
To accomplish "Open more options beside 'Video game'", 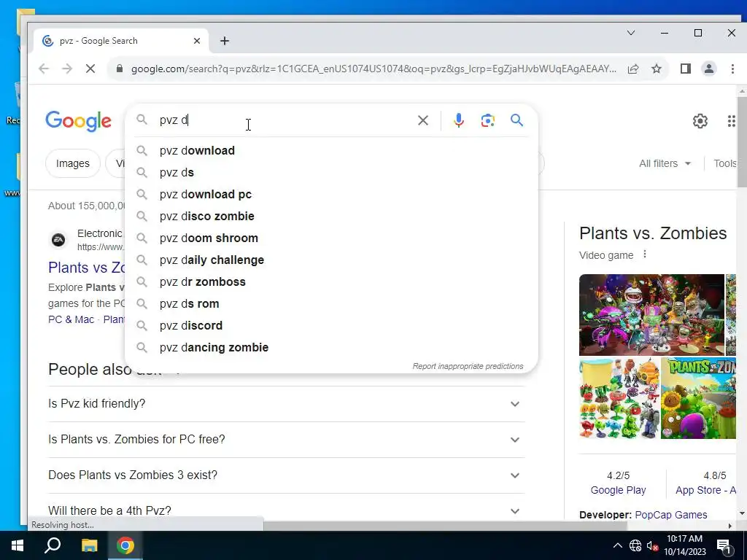I will click(x=645, y=254).
